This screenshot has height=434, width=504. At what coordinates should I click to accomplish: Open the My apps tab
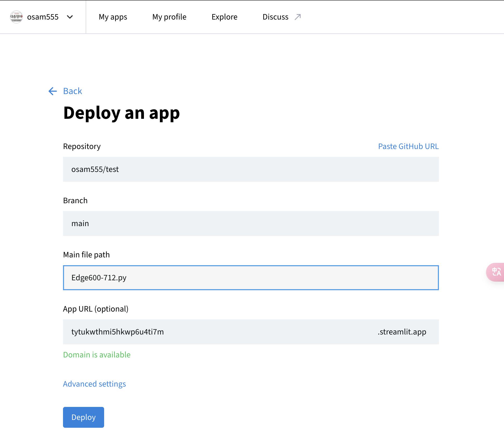coord(113,17)
